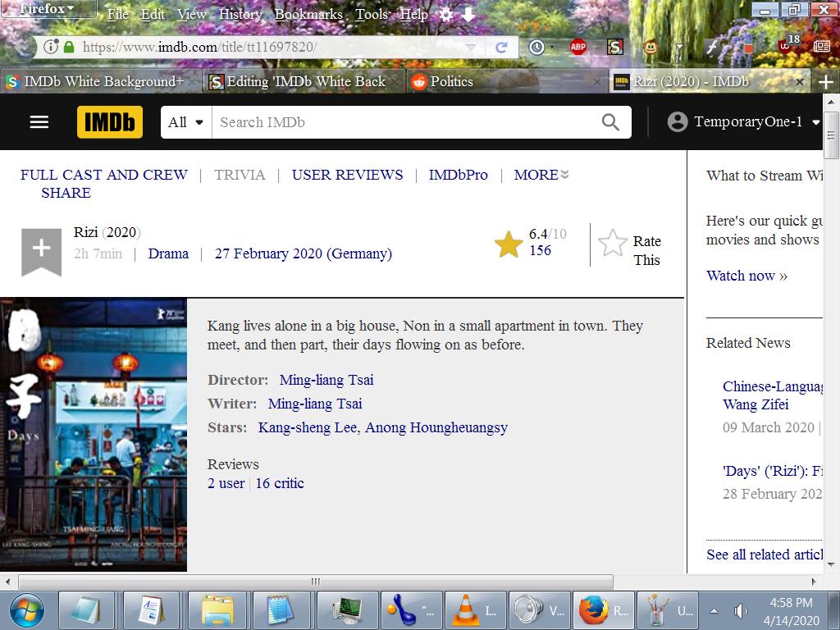Click the user account avatar icon
Viewport: 840px width, 630px height.
[x=677, y=122]
